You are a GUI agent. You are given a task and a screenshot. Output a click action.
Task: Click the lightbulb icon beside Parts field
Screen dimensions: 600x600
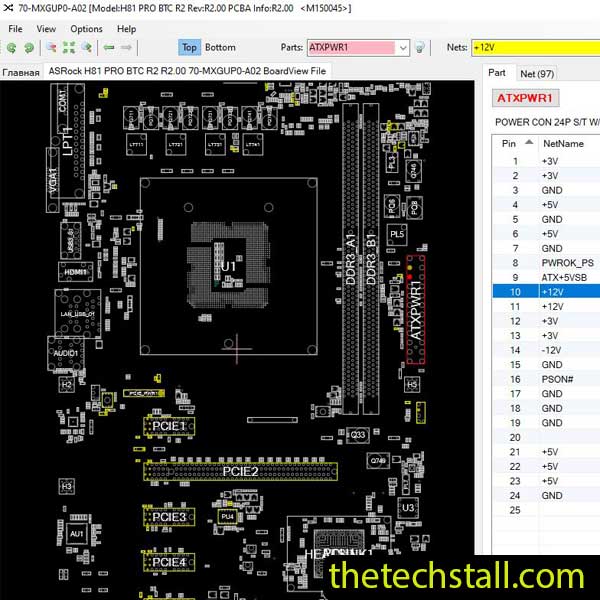421,47
